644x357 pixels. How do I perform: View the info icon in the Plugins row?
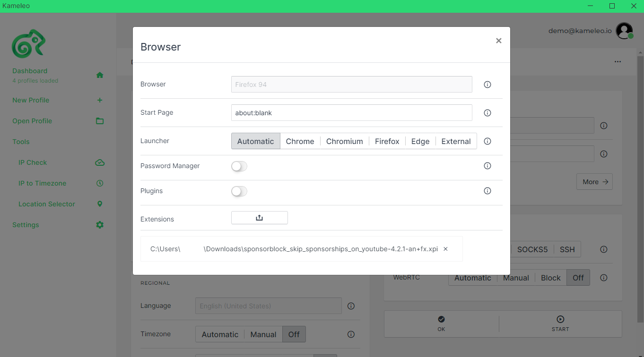(x=487, y=191)
